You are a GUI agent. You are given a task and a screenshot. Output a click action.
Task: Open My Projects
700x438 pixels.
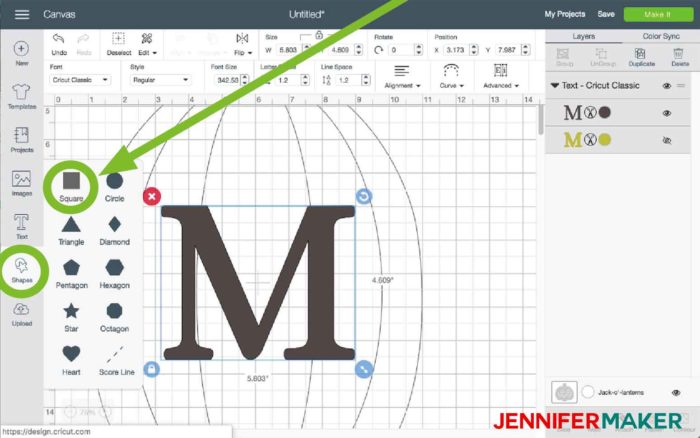tap(564, 14)
